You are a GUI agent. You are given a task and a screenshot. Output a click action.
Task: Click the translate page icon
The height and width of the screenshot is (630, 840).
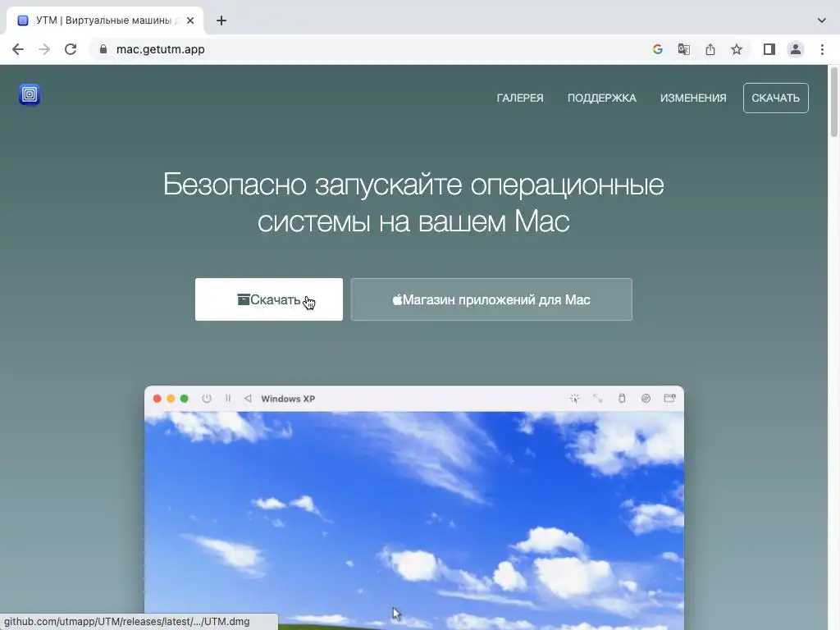(684, 49)
